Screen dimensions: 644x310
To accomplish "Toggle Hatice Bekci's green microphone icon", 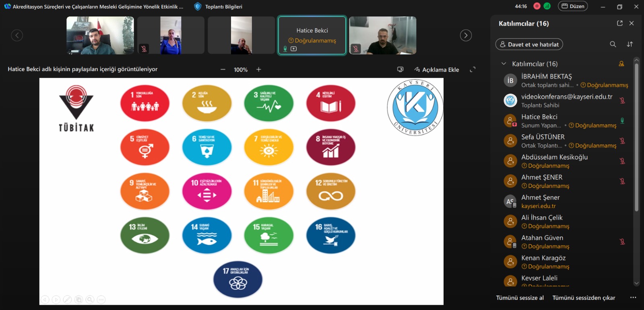I will [x=622, y=121].
